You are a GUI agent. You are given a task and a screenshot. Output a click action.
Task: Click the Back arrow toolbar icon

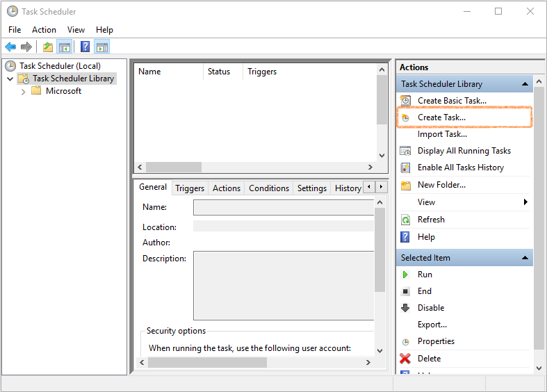10,47
